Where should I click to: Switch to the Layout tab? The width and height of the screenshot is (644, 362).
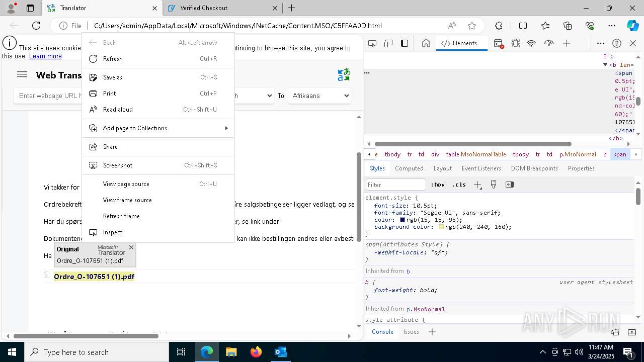point(443,168)
